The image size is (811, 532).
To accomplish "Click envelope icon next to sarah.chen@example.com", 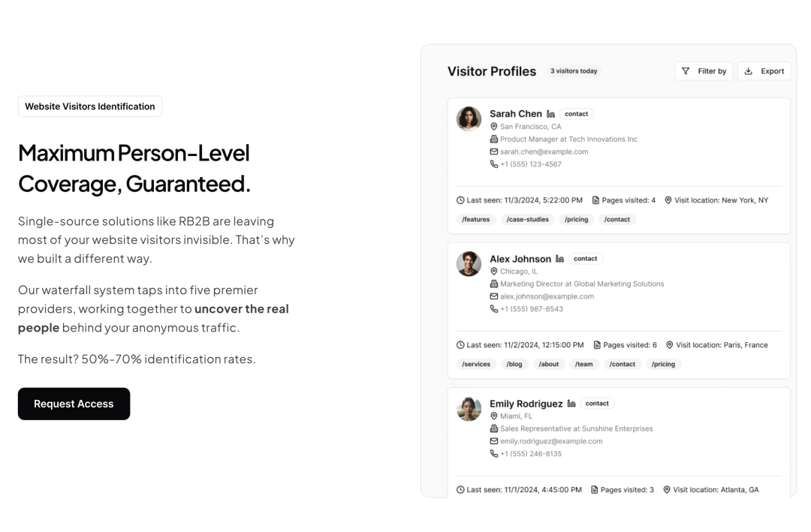I will [494, 152].
